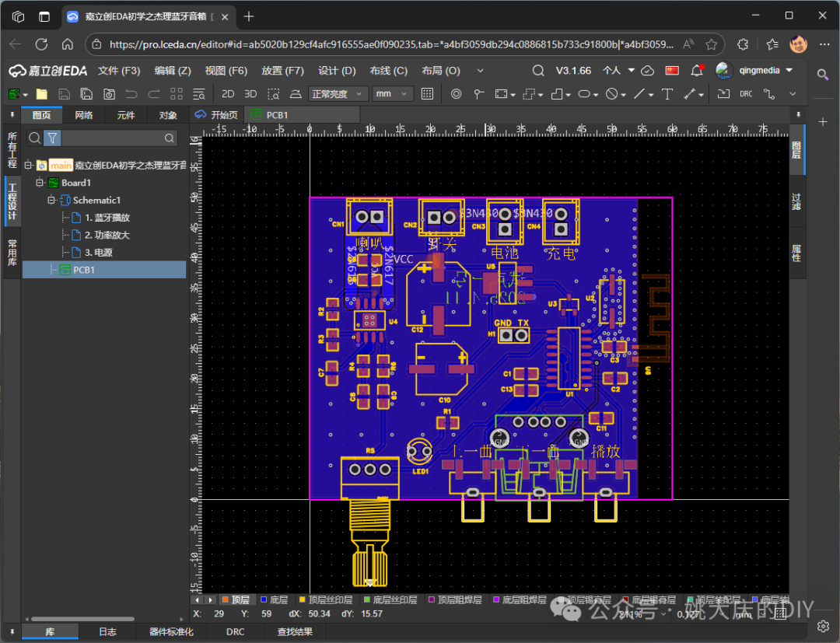The image size is (840, 643).
Task: Select the 底层 layer swatch
Action: pyautogui.click(x=264, y=599)
